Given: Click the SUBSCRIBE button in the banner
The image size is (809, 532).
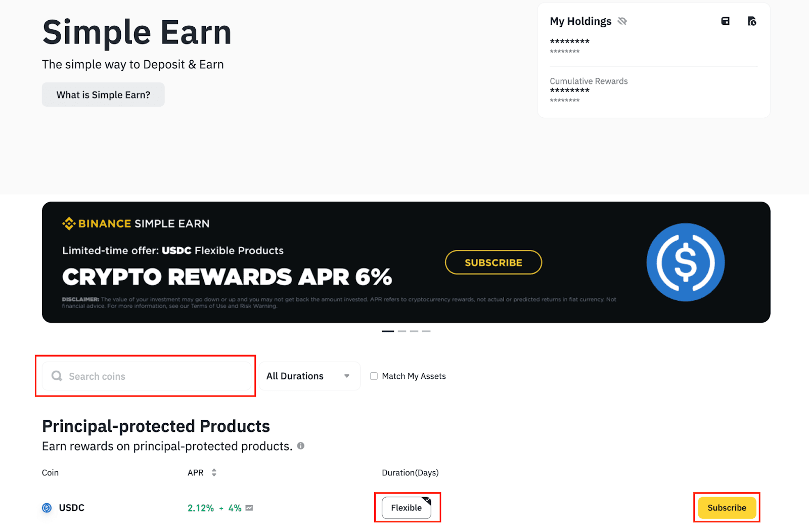Looking at the screenshot, I should tap(493, 262).
